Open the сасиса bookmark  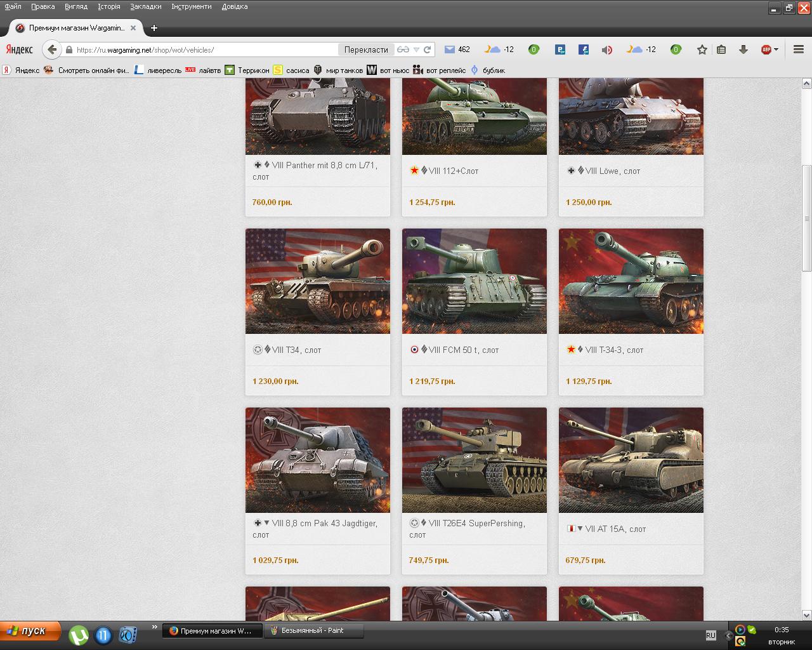(x=291, y=70)
